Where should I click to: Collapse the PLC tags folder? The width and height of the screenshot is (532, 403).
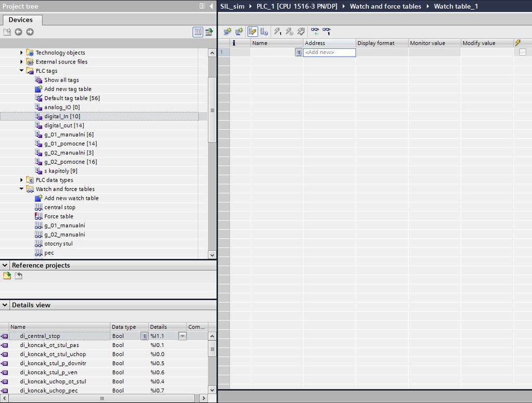(21, 71)
